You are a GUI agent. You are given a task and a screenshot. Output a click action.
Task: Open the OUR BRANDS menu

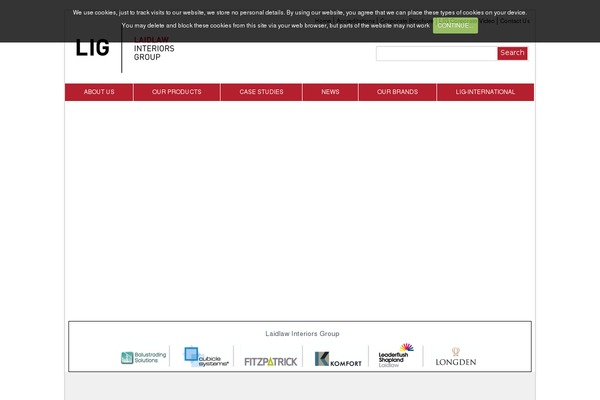397,92
